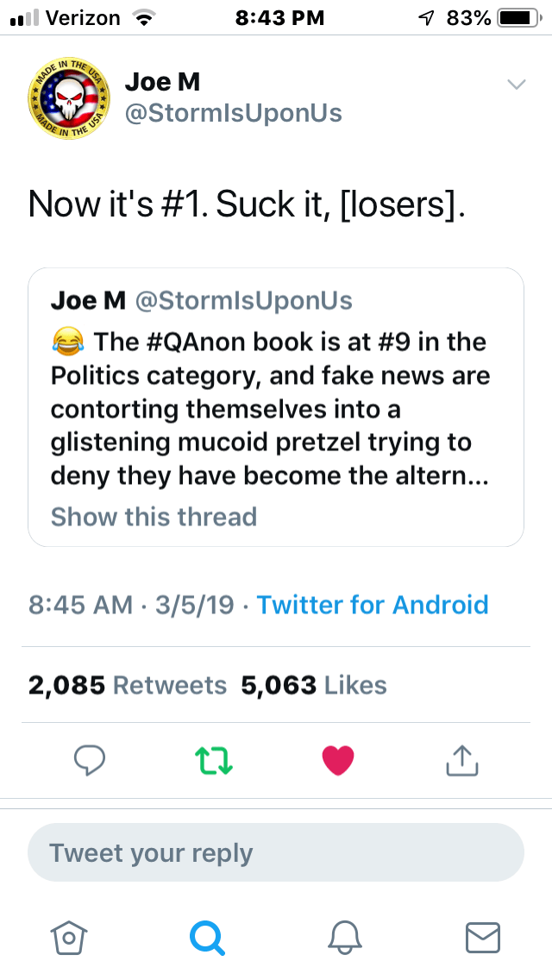Tap the reply speech bubble icon
The width and height of the screenshot is (552, 980).
(90, 760)
